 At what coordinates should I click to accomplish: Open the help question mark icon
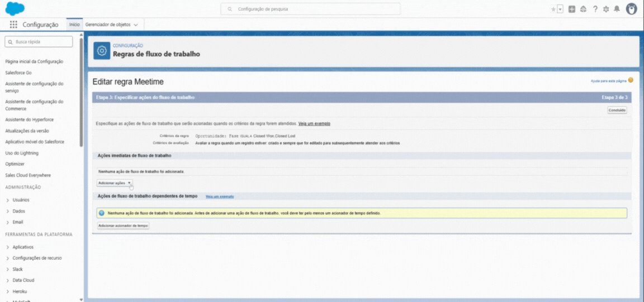pyautogui.click(x=595, y=9)
